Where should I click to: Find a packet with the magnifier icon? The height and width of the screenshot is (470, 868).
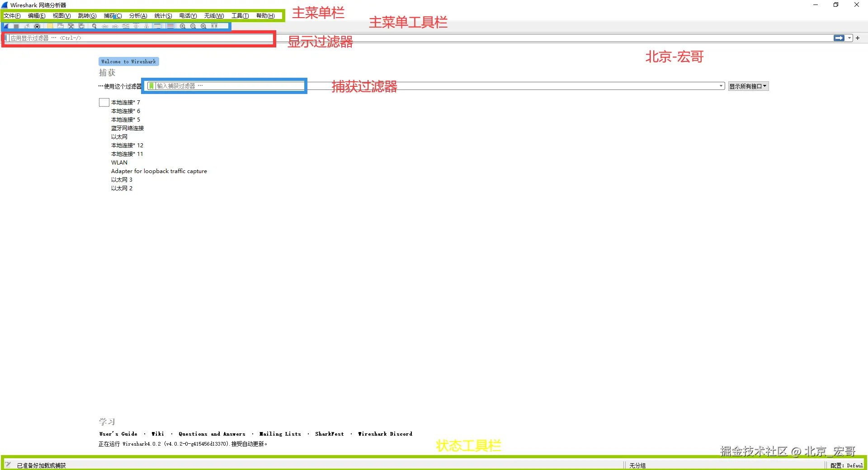[x=94, y=26]
